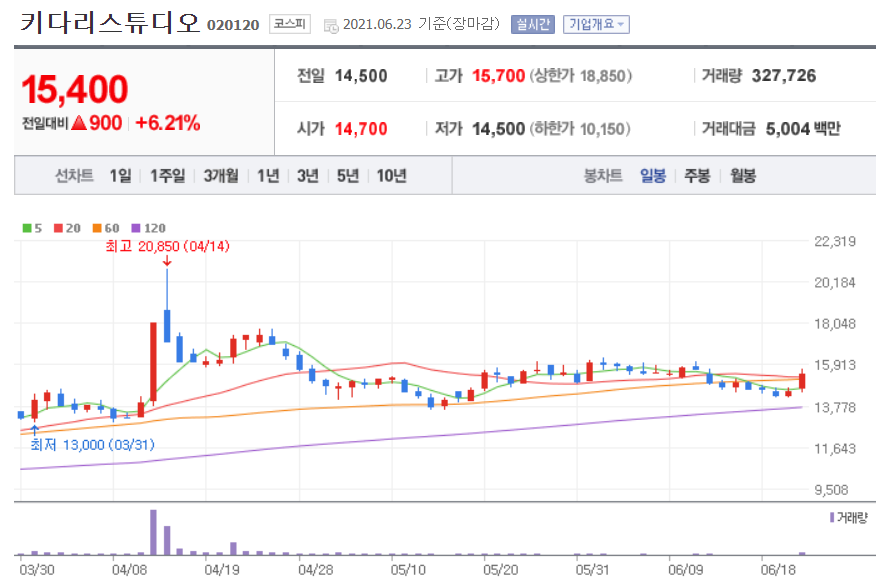Click the red up-triangle change icon
Screen dimensions: 876x587
click(x=79, y=122)
